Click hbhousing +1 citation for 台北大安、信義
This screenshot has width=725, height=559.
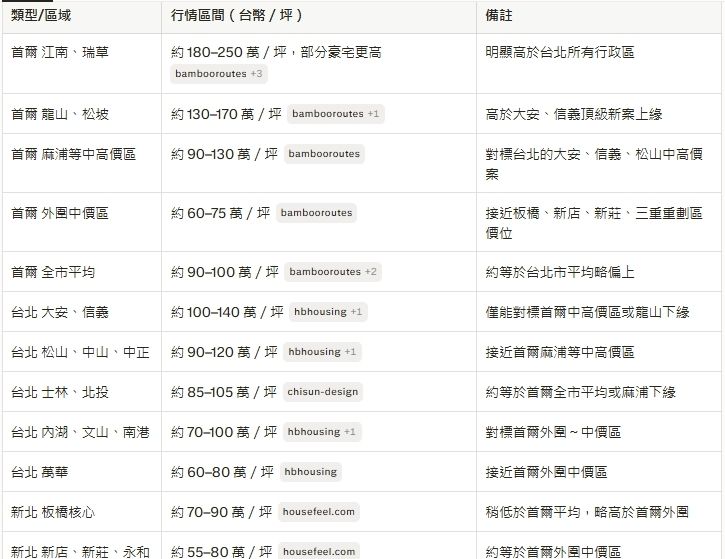[328, 312]
